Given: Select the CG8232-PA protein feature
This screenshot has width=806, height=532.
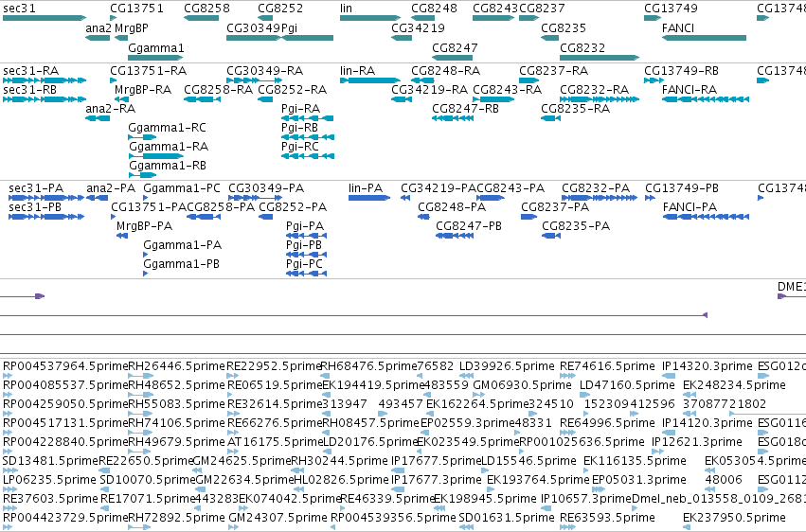Looking at the screenshot, I should pos(600,198).
